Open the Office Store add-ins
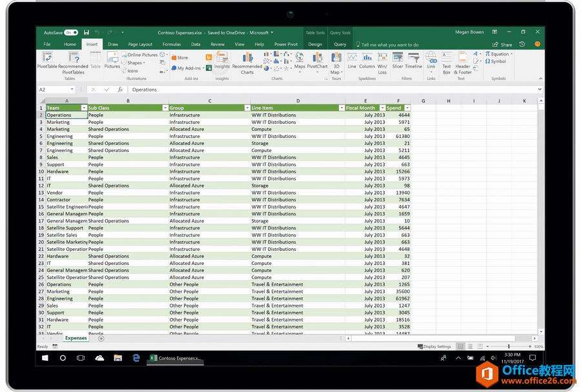581x392 pixels. pos(180,58)
